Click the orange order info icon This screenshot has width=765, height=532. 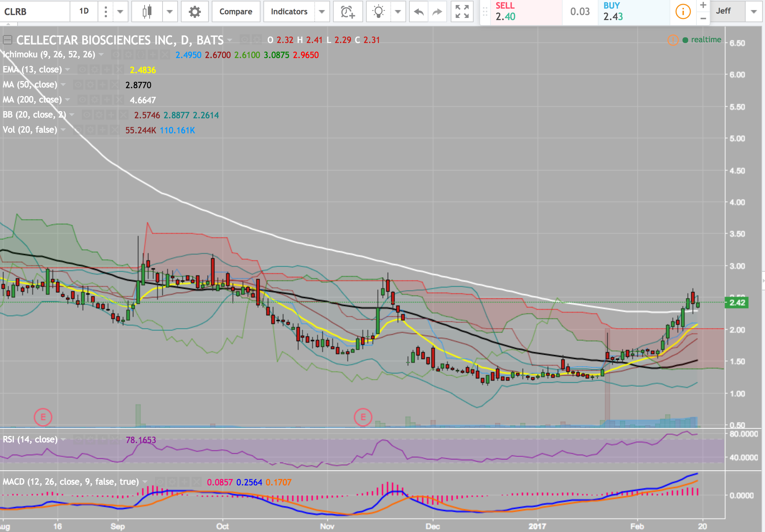tap(682, 12)
